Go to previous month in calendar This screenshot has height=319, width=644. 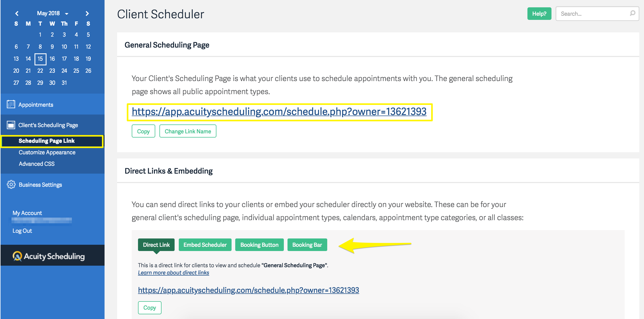coord(17,13)
